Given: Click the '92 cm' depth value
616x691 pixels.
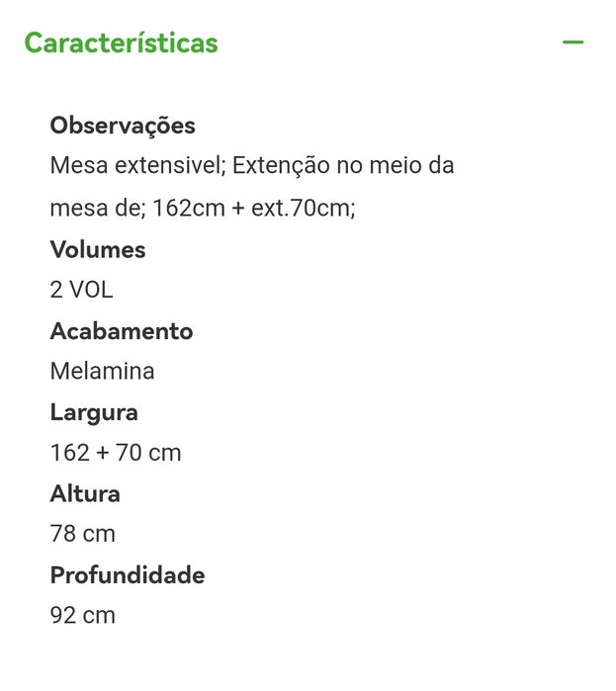Looking at the screenshot, I should [x=83, y=615].
